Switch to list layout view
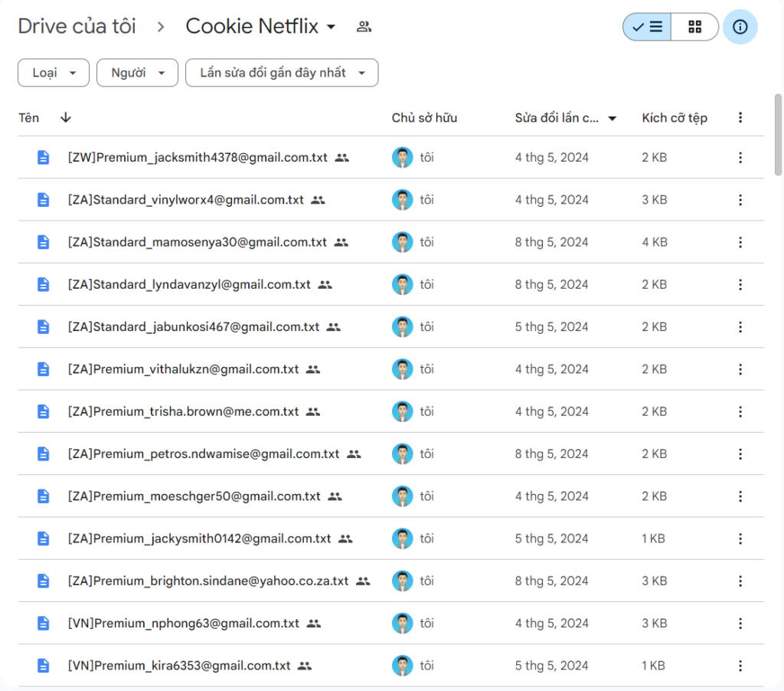The image size is (784, 691). click(648, 27)
